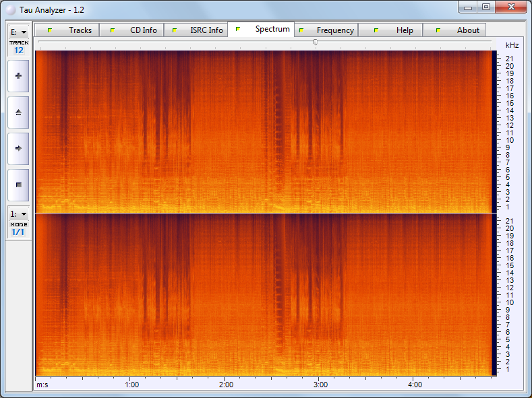Screen dimensions: 532x398
Task: Click the plus button in left sidebar
Action: (x=18, y=76)
